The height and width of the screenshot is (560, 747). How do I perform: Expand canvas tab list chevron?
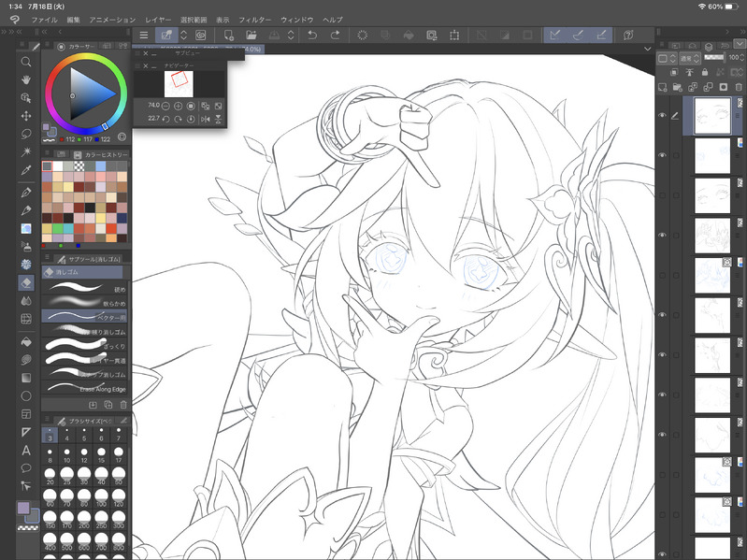coord(648,49)
